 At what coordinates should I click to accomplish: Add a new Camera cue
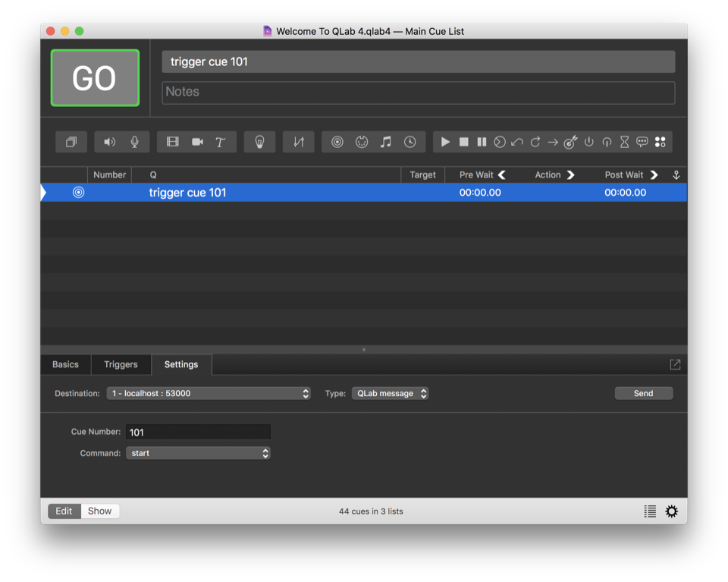coord(197,142)
